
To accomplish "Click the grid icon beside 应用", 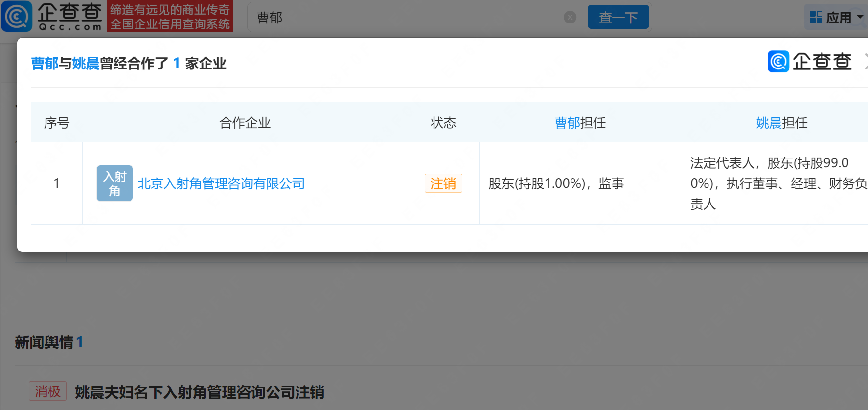I will click(816, 18).
